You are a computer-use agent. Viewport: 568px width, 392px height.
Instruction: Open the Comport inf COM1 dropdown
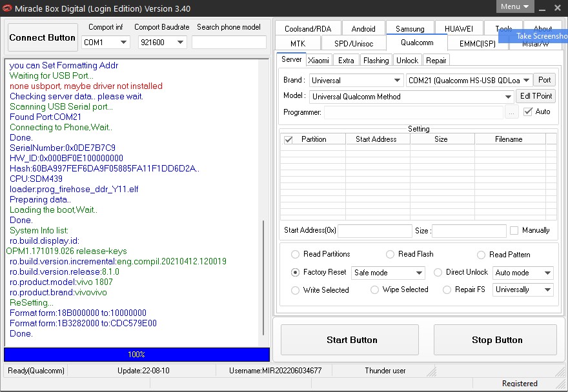click(105, 43)
